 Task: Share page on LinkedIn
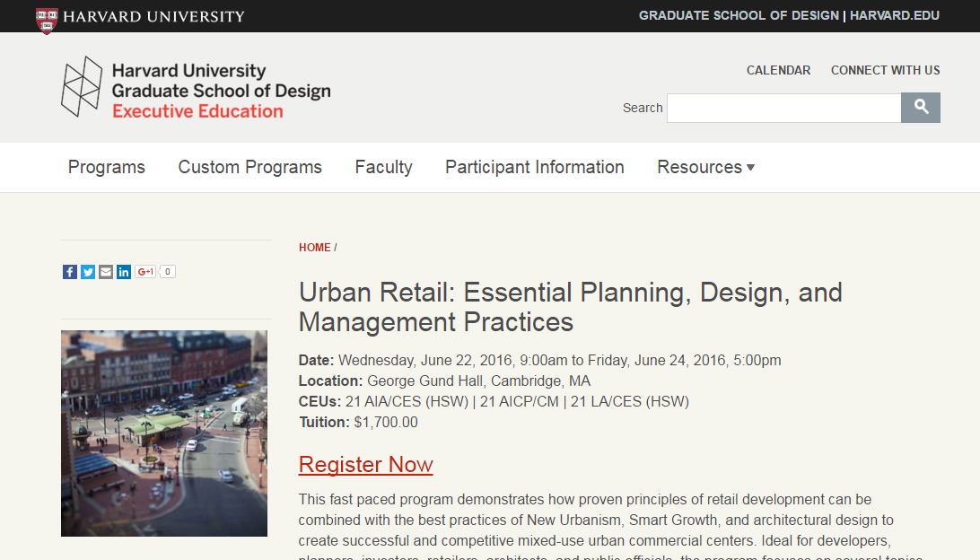click(x=124, y=272)
